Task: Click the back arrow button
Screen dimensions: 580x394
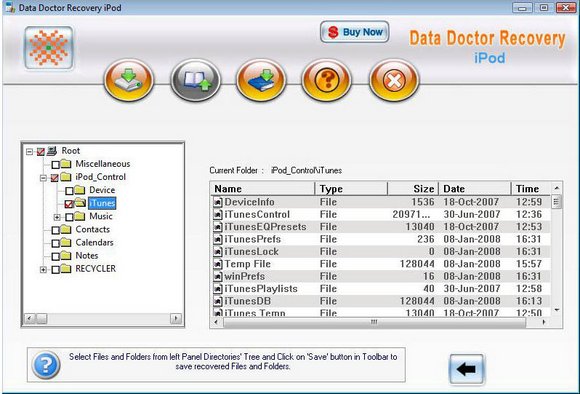Action: click(466, 369)
